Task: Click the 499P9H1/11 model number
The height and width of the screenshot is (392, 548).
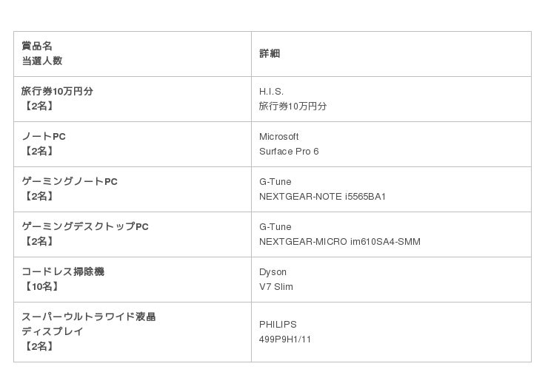Action: [x=285, y=339]
